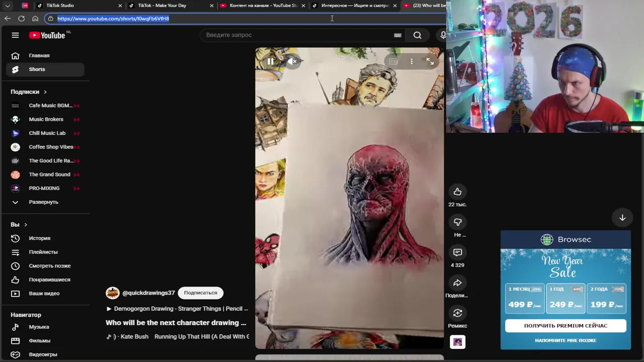Open the Coffee Shop Vibes channel
The height and width of the screenshot is (362, 644).
[45, 147]
